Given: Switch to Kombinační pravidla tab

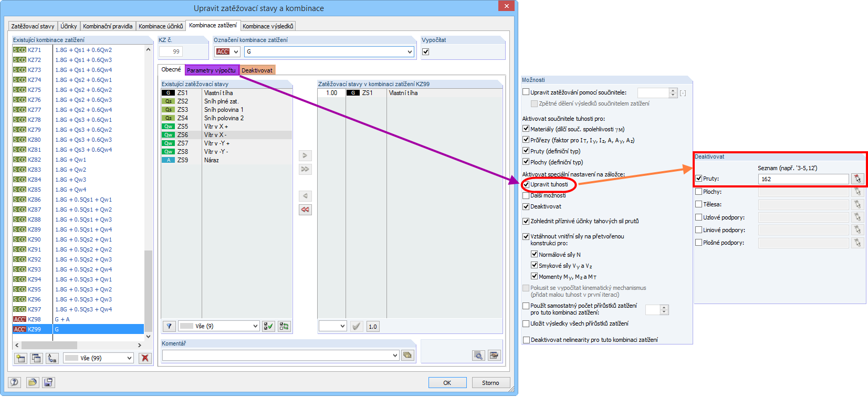Looking at the screenshot, I should (x=108, y=26).
